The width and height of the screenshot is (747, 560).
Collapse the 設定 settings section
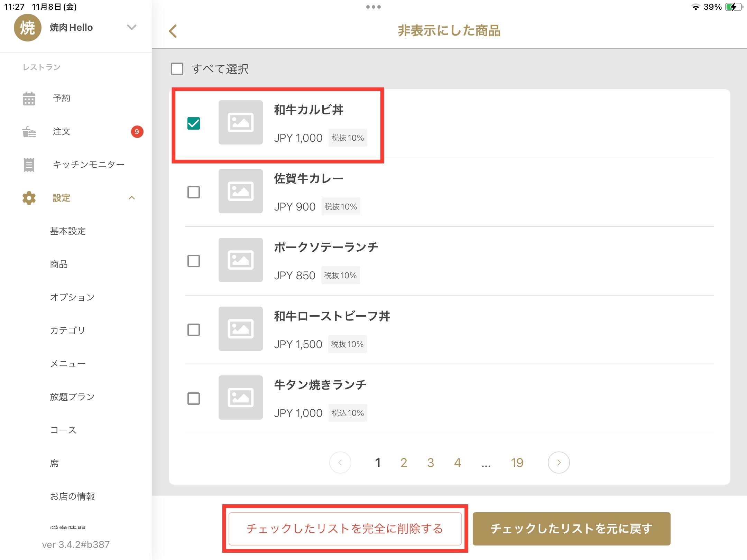132,198
